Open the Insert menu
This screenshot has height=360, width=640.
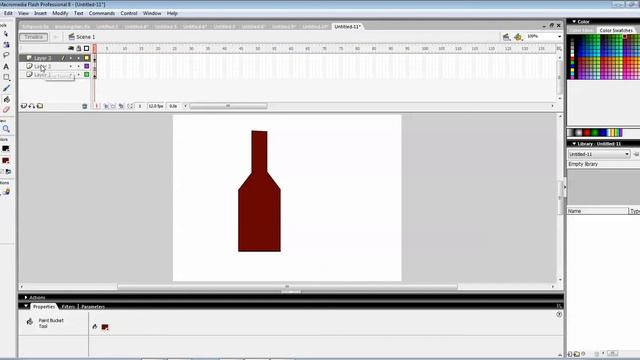40,13
